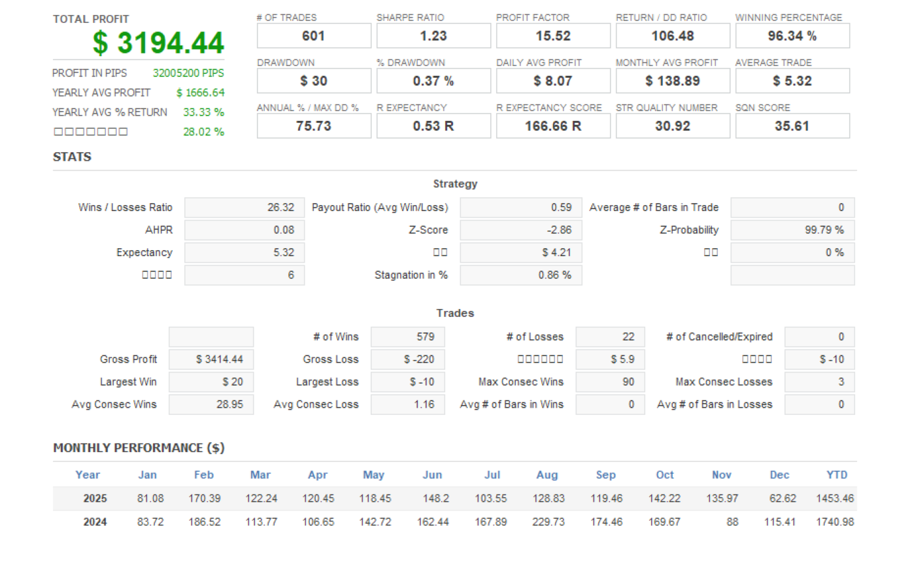Viewport: 912px width, 588px height.
Task: Click the Dec column header
Action: point(779,475)
